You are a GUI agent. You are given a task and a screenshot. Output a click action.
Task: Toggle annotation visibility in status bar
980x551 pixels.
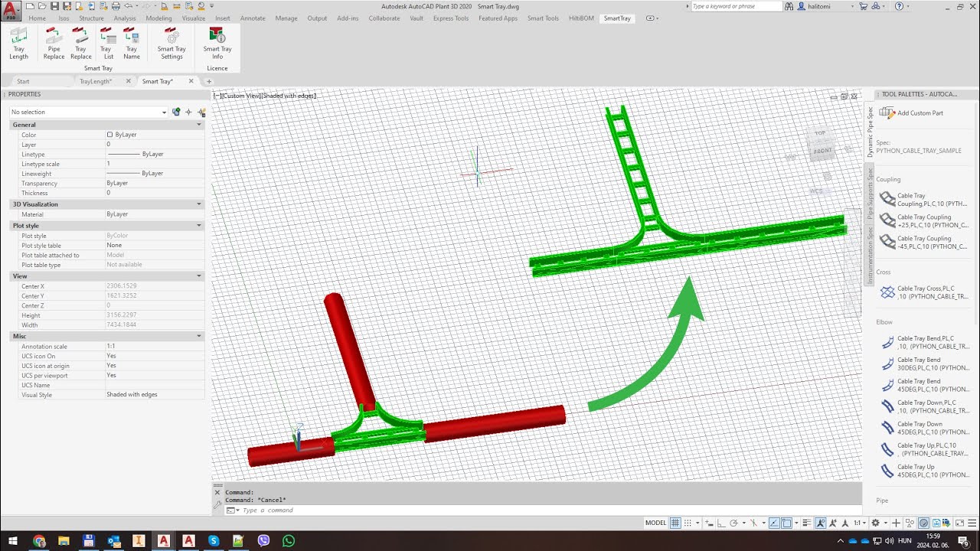[820, 523]
